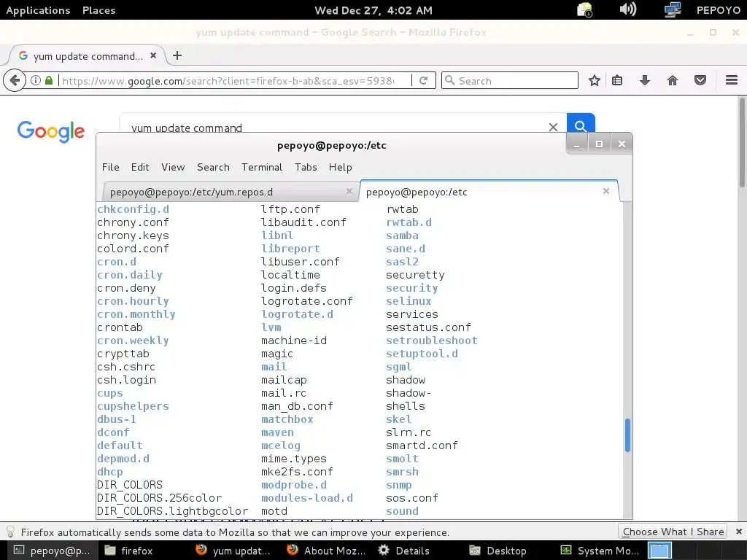Click 'DIR_COLORS.256color' in terminal listing

coord(160,497)
